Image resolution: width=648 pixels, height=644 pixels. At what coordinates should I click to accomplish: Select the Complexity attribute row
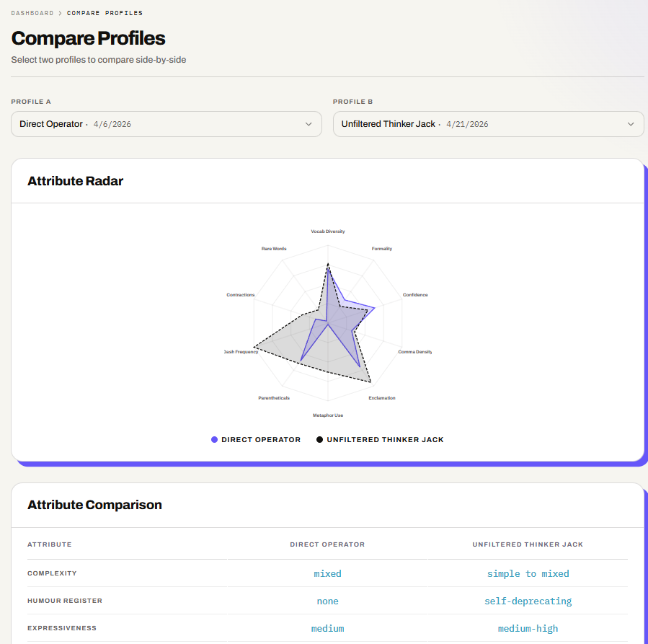click(327, 573)
